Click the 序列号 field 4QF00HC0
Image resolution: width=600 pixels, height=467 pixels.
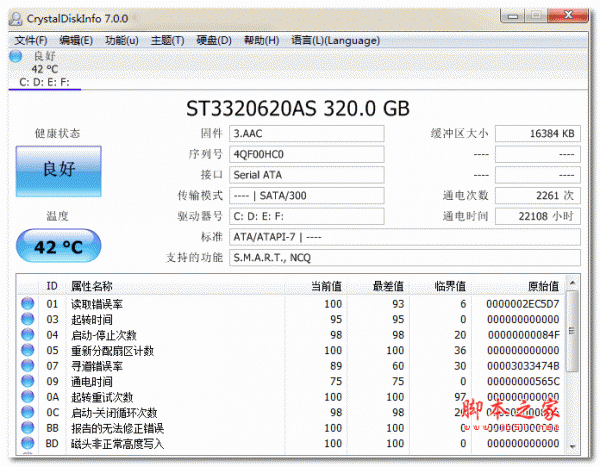coord(307,154)
